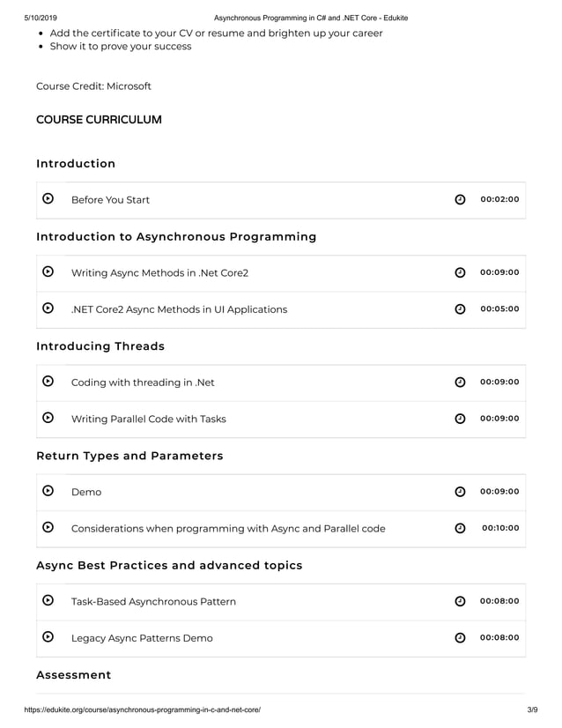
Task: Click clock icon beside Writing Parallel Code duration
Action: [x=460, y=419]
